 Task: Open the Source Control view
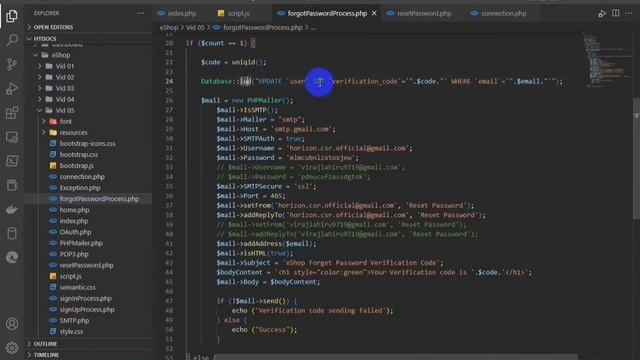point(12,64)
